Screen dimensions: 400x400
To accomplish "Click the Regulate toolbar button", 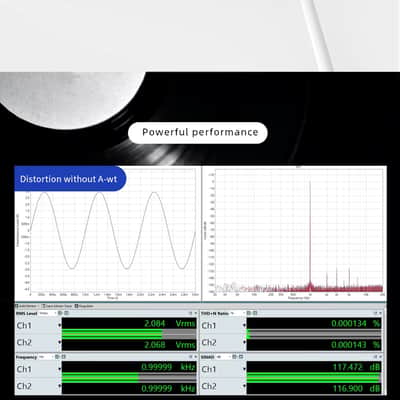I will click(x=84, y=306).
